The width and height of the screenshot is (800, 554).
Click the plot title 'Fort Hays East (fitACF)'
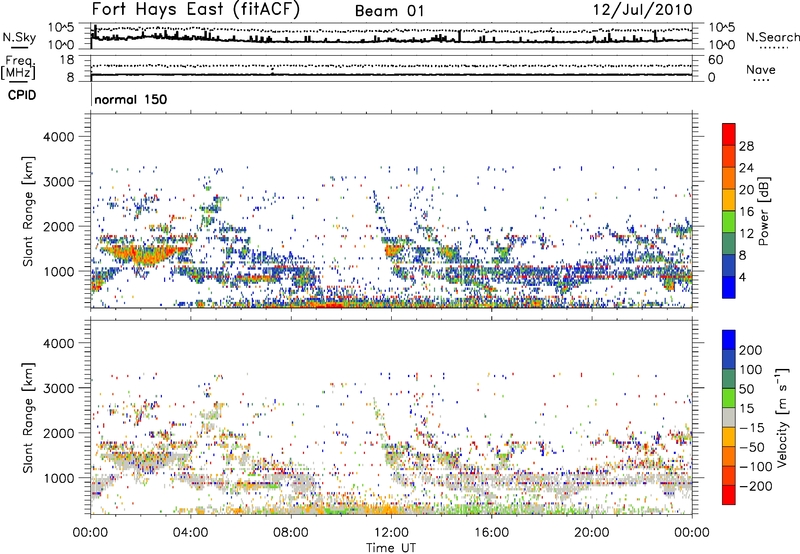pos(196,9)
